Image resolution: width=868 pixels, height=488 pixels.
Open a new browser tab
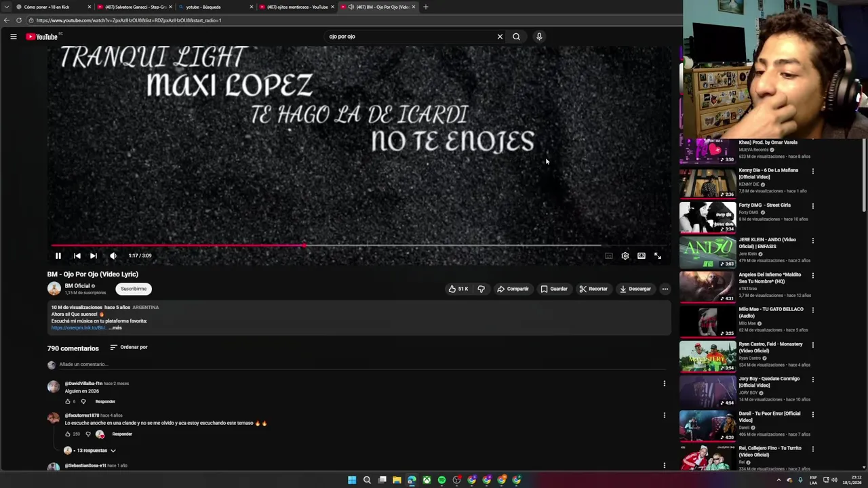pyautogui.click(x=426, y=7)
